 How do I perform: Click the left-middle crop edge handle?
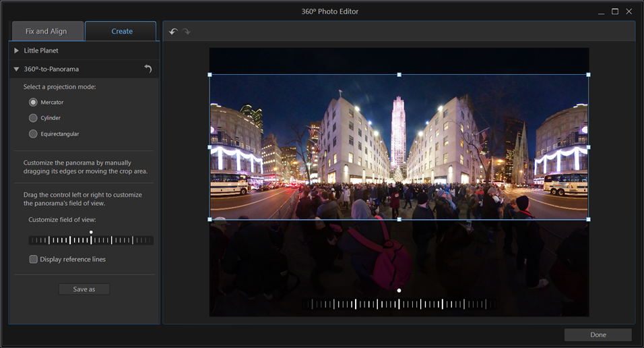(210, 147)
